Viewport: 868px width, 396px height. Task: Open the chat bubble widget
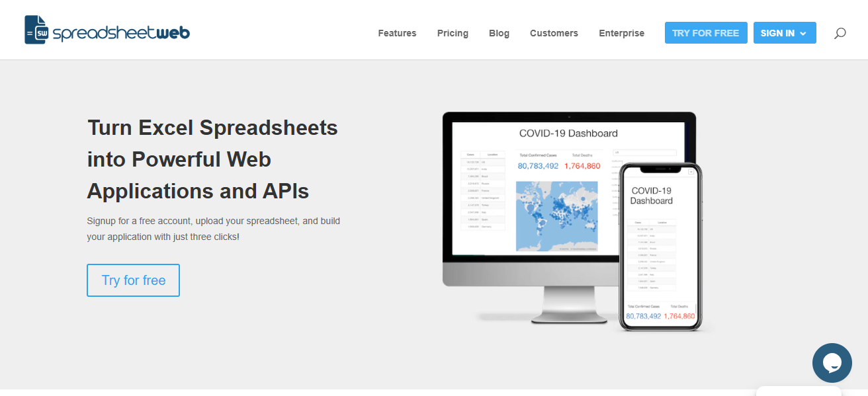832,363
